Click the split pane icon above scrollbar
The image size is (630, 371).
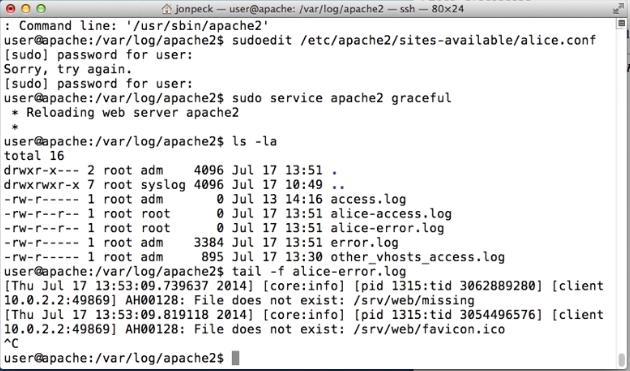coord(621,23)
